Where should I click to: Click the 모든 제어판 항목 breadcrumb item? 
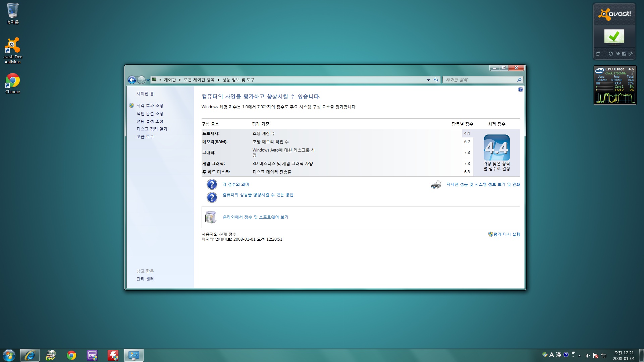coord(199,80)
